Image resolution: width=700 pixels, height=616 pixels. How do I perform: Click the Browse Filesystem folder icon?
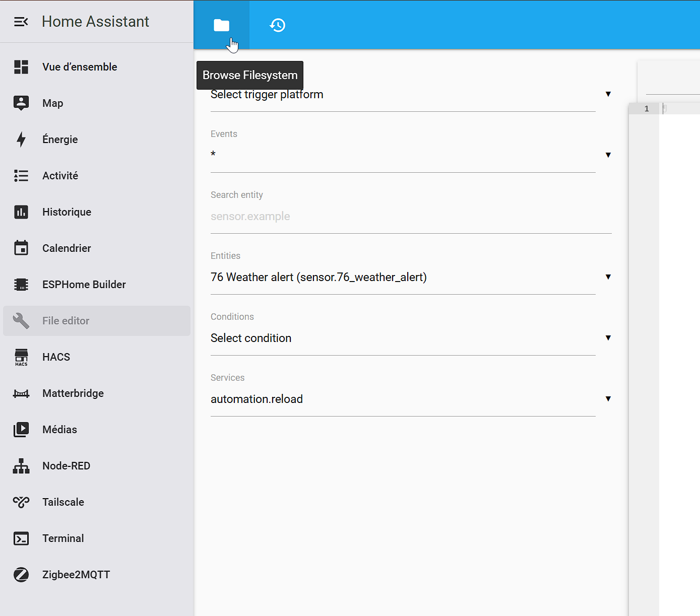[x=221, y=25]
